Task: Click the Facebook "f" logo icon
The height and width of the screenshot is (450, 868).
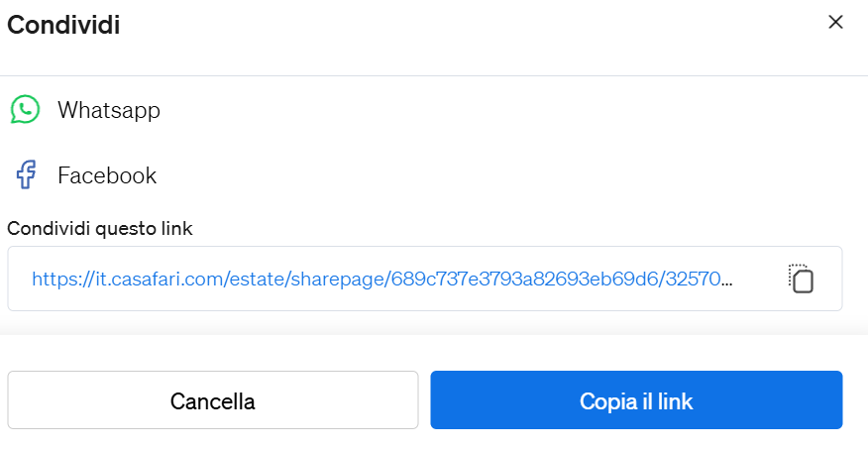Action: click(26, 175)
